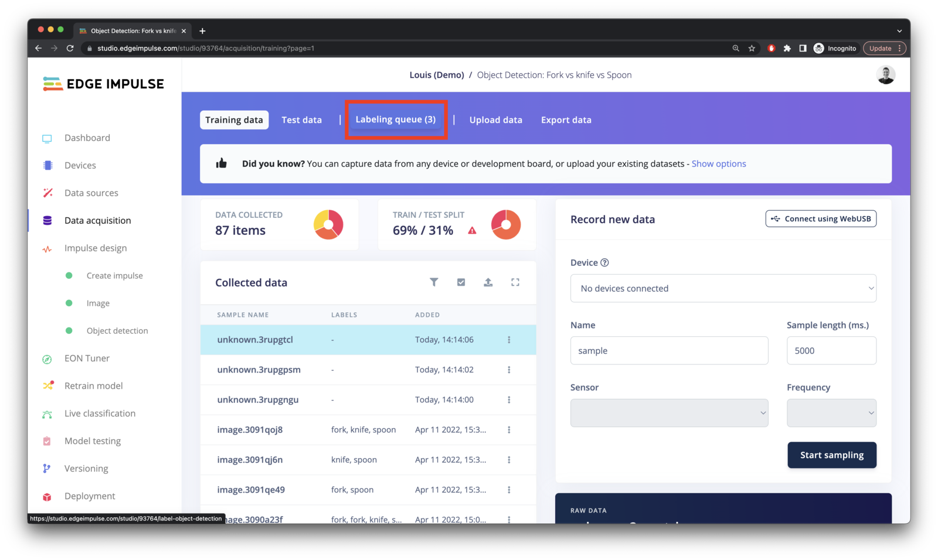Image resolution: width=938 pixels, height=560 pixels.
Task: Select the unknown.3rupgpsm sample row
Action: (368, 370)
